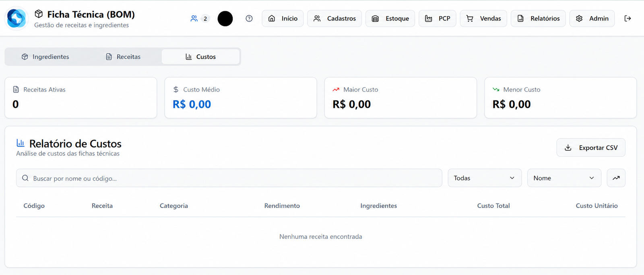Click the green trending-down icon on Menor Custo

496,89
